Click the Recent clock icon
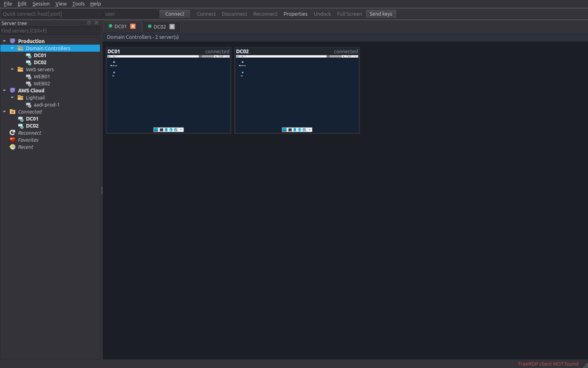 tap(13, 147)
